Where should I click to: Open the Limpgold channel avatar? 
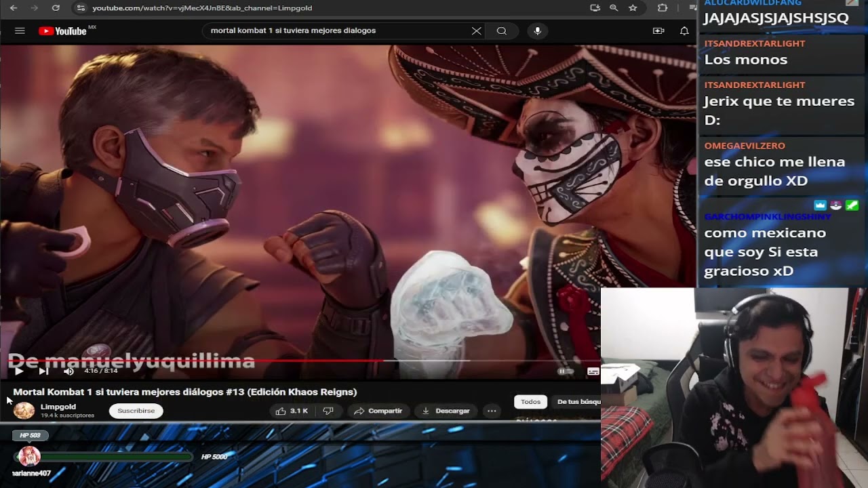(x=24, y=411)
